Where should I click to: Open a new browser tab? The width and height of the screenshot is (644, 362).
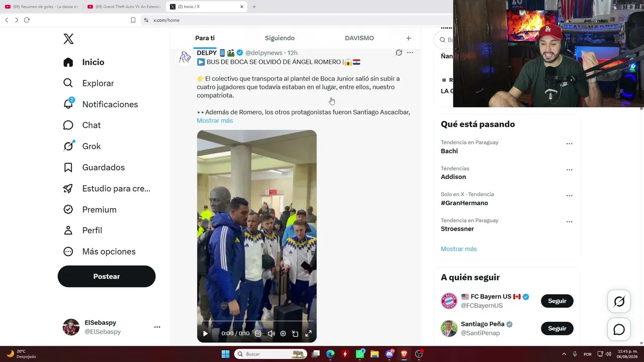pyautogui.click(x=254, y=7)
